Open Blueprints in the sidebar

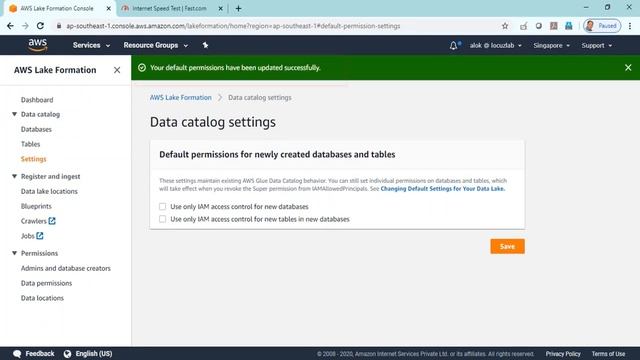click(36, 206)
